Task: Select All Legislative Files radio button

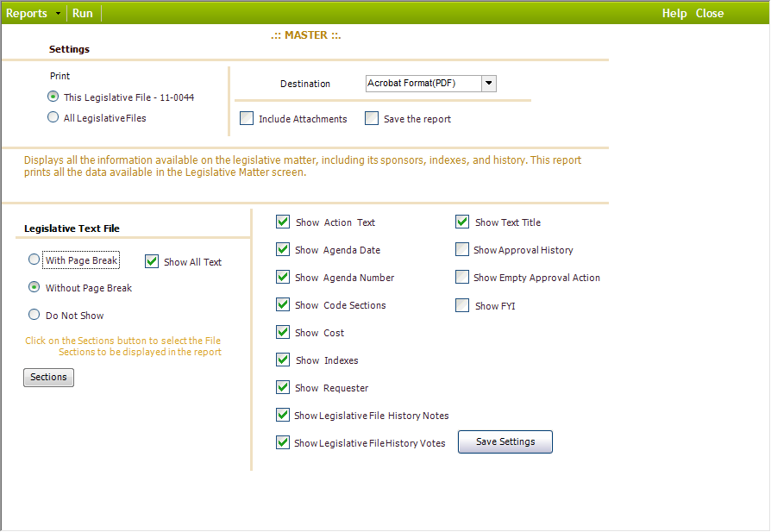Action: click(x=53, y=117)
